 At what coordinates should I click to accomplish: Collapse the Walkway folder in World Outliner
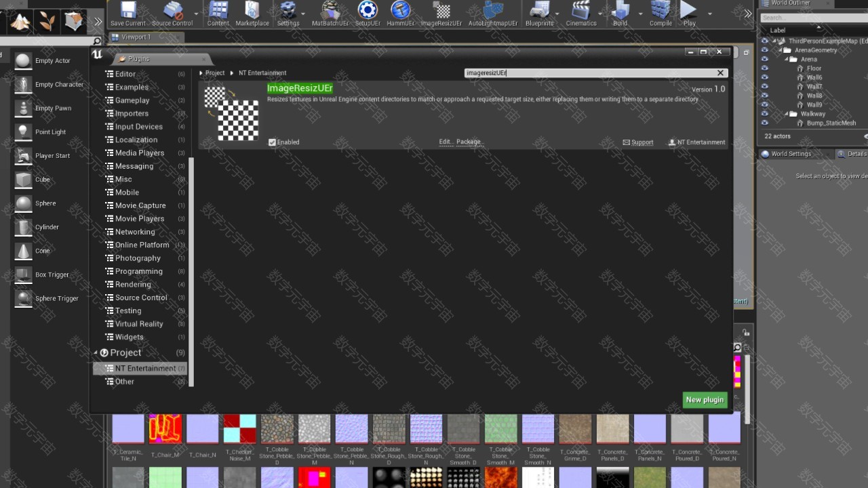(786, 114)
